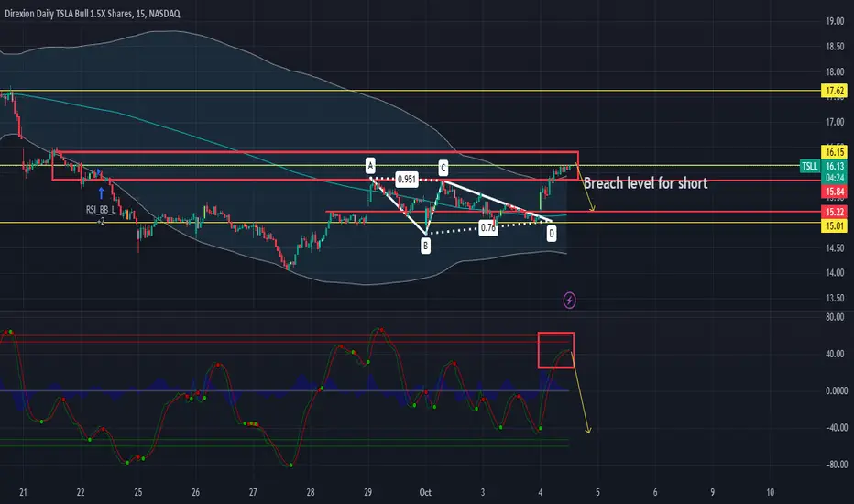854x504 pixels.
Task: Select the pattern point A label
Action: click(x=370, y=165)
